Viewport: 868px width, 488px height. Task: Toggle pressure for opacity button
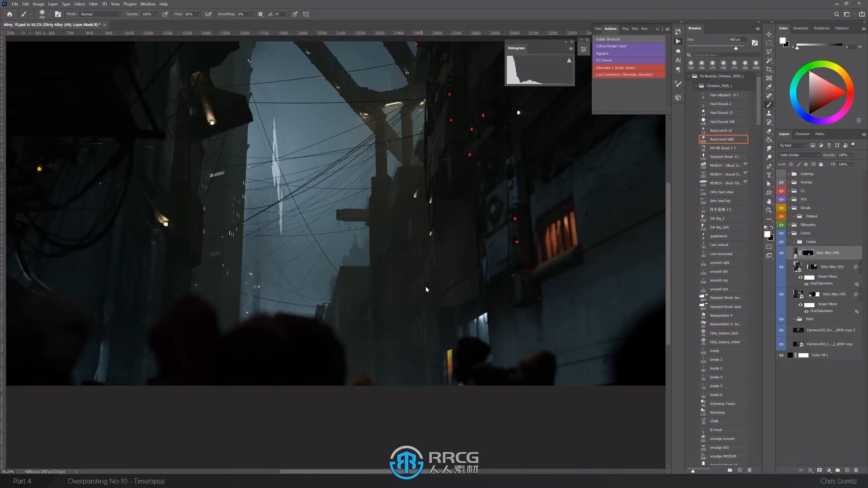(x=165, y=14)
